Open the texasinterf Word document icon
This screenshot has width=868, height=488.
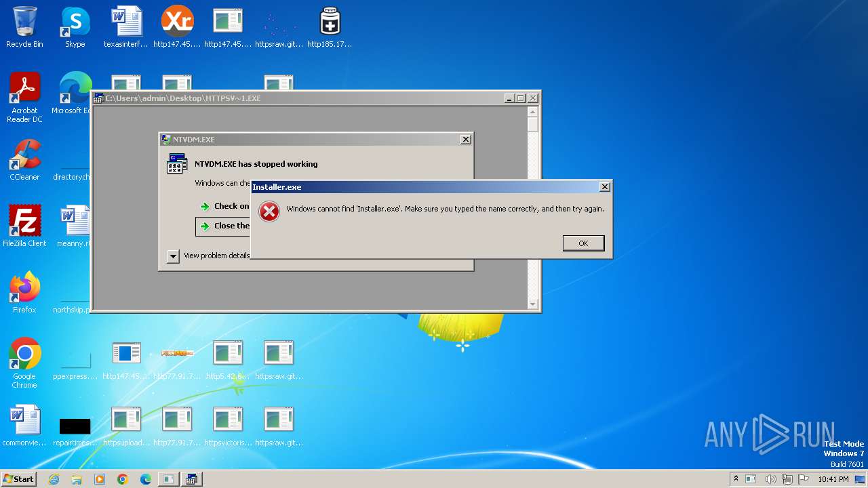point(126,27)
